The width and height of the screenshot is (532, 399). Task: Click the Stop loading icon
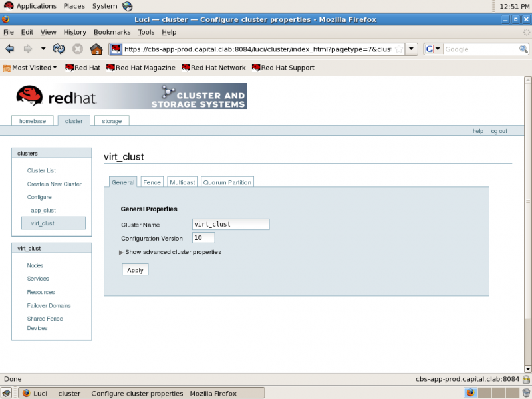(x=78, y=49)
